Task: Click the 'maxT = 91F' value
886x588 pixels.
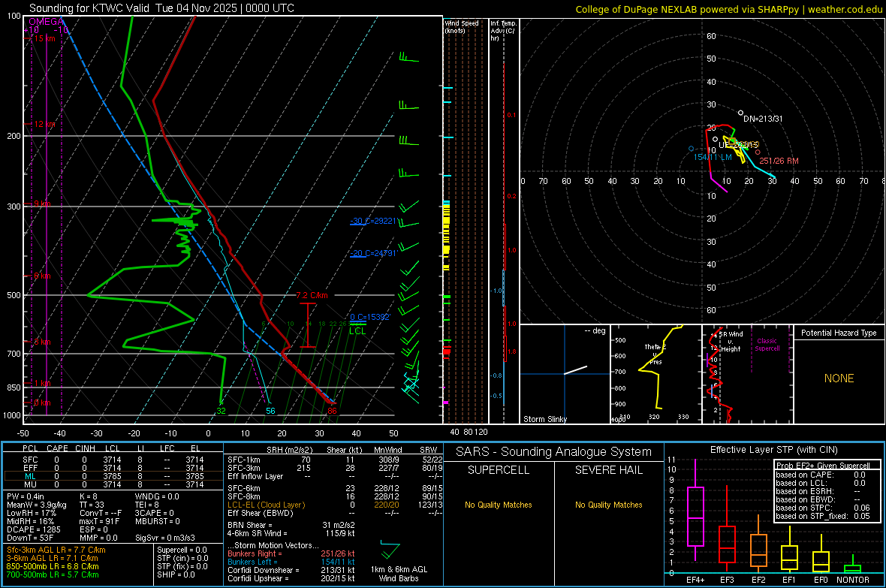Action: pos(99,521)
